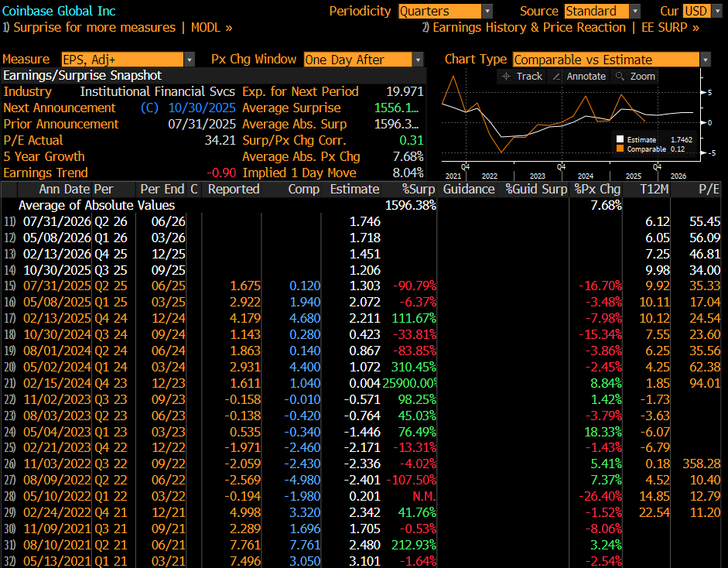Sort by the %Surp column header
Image resolution: width=728 pixels, height=568 pixels.
(419, 189)
